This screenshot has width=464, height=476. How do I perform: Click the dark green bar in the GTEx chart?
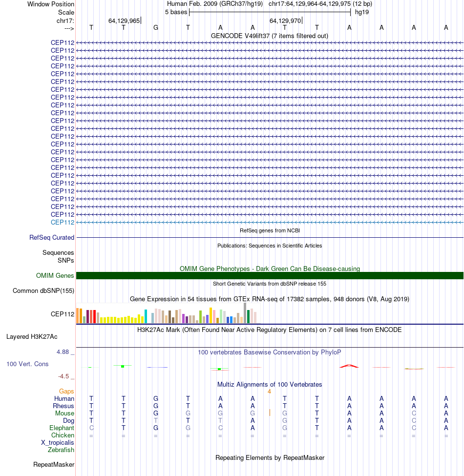tap(249, 317)
